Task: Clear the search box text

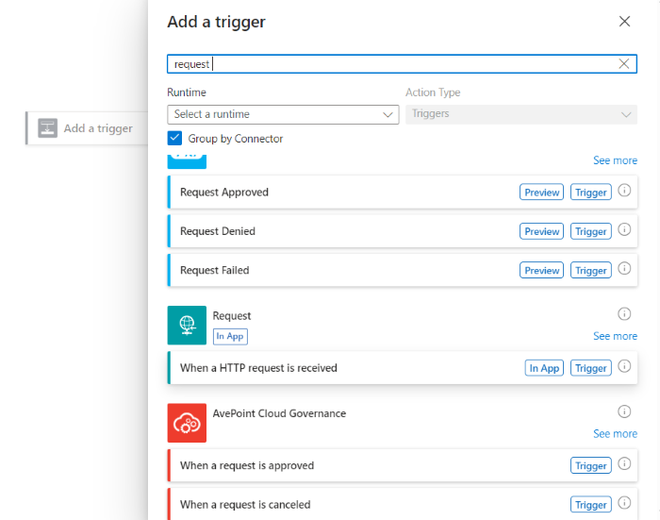Action: (x=624, y=64)
